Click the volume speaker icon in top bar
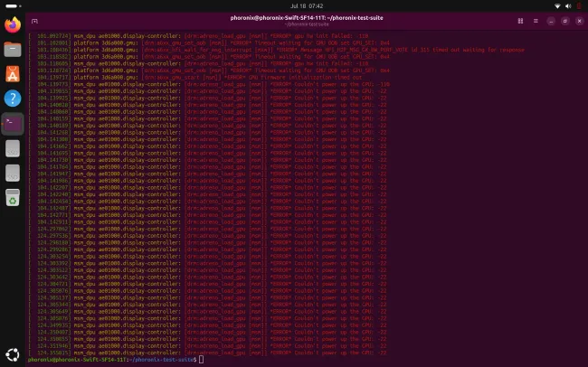This screenshot has width=588, height=367. coord(568,6)
